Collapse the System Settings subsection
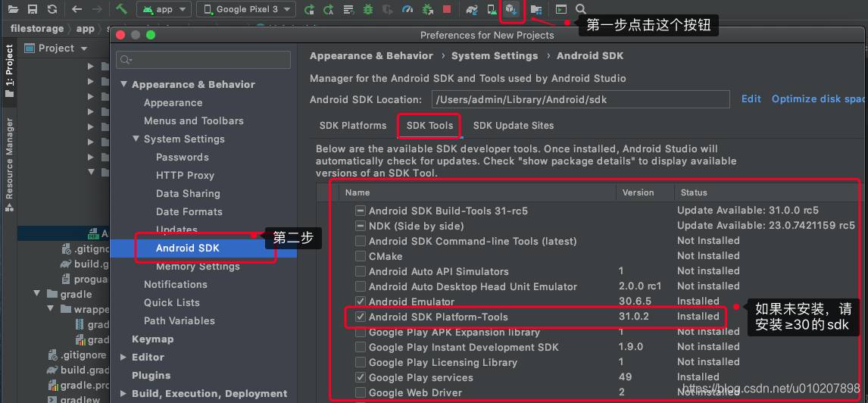 pyautogui.click(x=136, y=139)
